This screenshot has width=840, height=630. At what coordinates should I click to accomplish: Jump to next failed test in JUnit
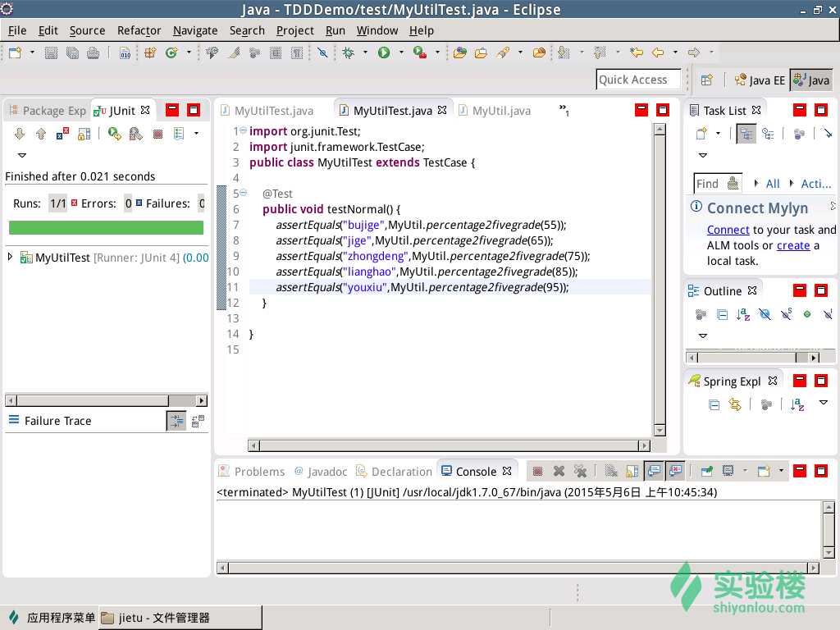point(20,134)
